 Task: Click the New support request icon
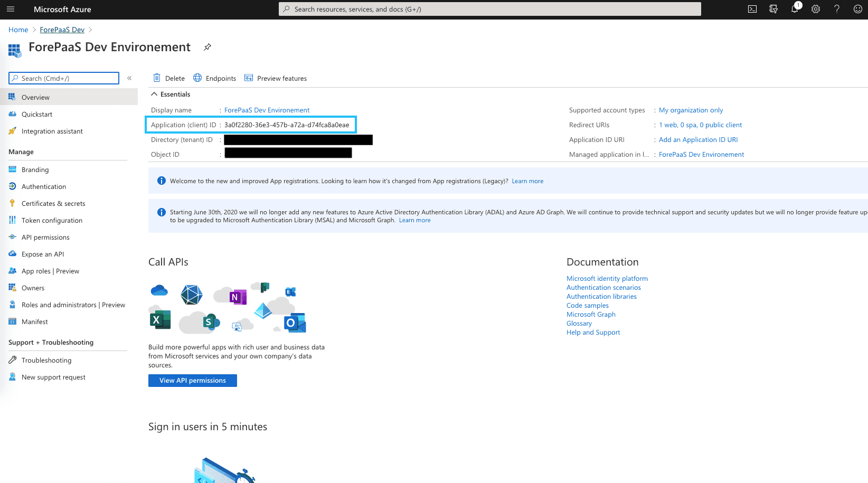[x=13, y=377]
